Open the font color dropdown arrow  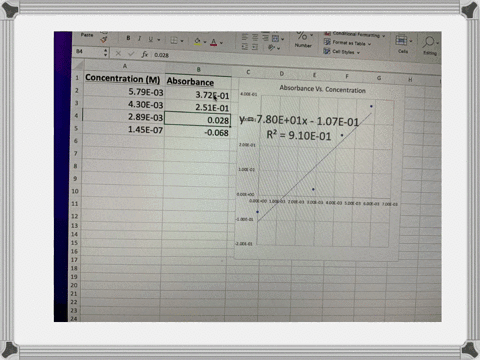[x=221, y=43]
